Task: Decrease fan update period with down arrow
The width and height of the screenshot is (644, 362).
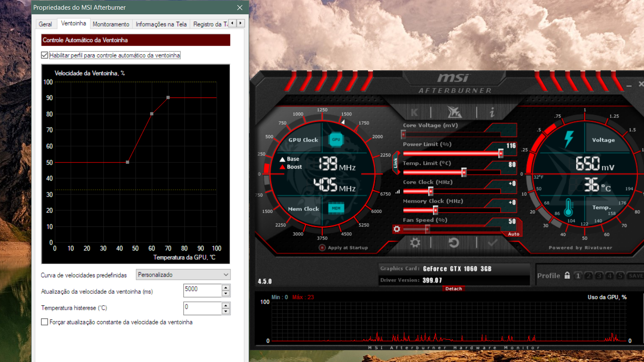Action: (226, 293)
